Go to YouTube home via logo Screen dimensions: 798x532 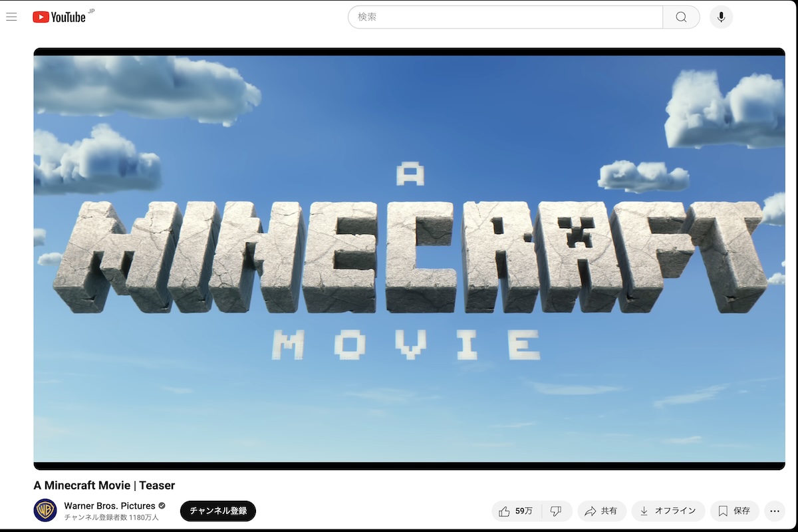[x=59, y=17]
